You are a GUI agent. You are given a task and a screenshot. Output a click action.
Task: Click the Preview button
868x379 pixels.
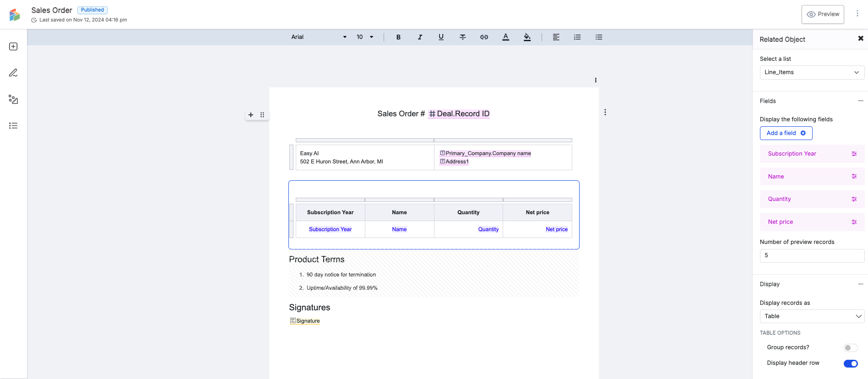coord(823,14)
